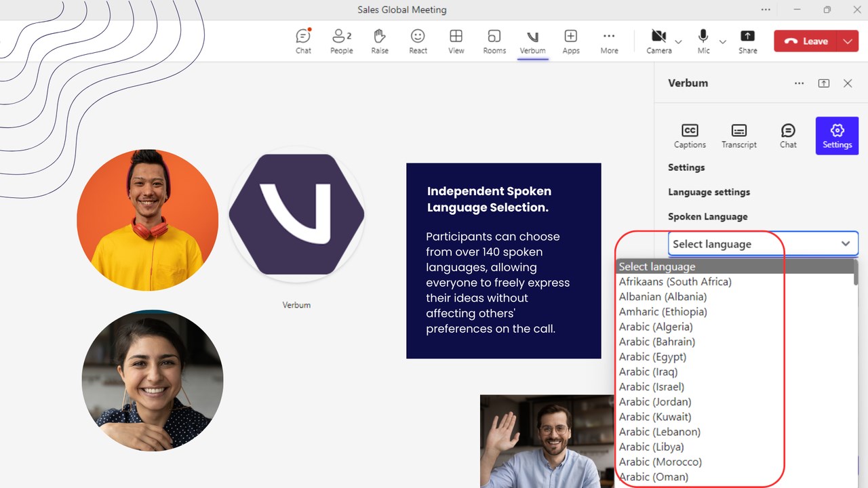Select Arabic (Israel)
This screenshot has height=488, width=868.
[x=736, y=386]
